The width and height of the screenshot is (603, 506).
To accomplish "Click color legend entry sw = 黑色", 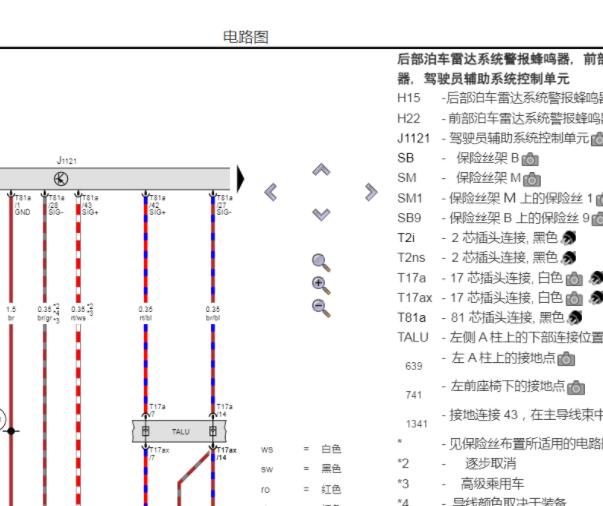I will pyautogui.click(x=301, y=469).
